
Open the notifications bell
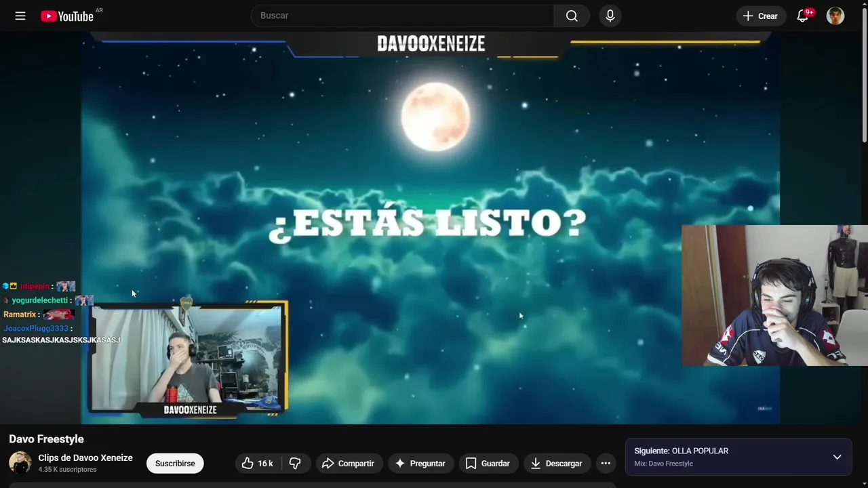click(x=803, y=16)
